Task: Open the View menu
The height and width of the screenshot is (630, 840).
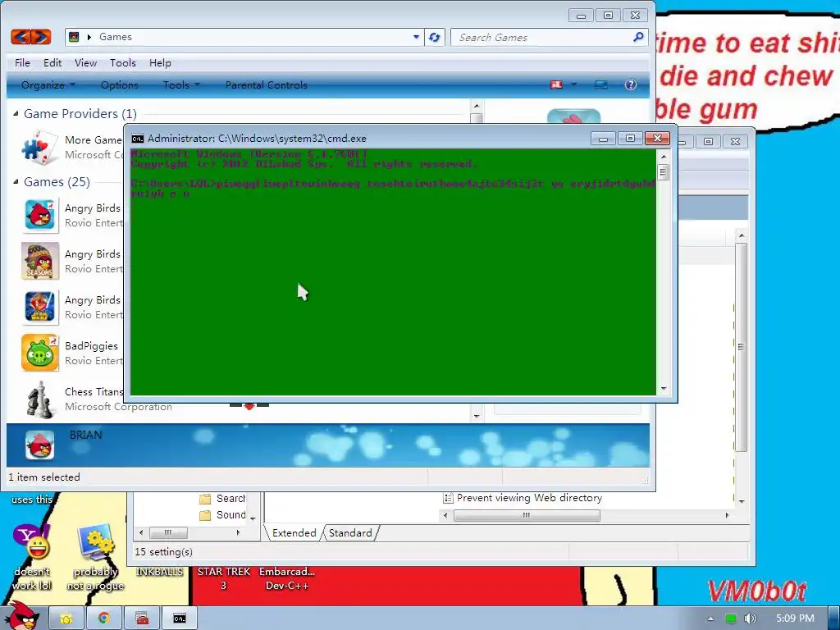Action: [85, 62]
